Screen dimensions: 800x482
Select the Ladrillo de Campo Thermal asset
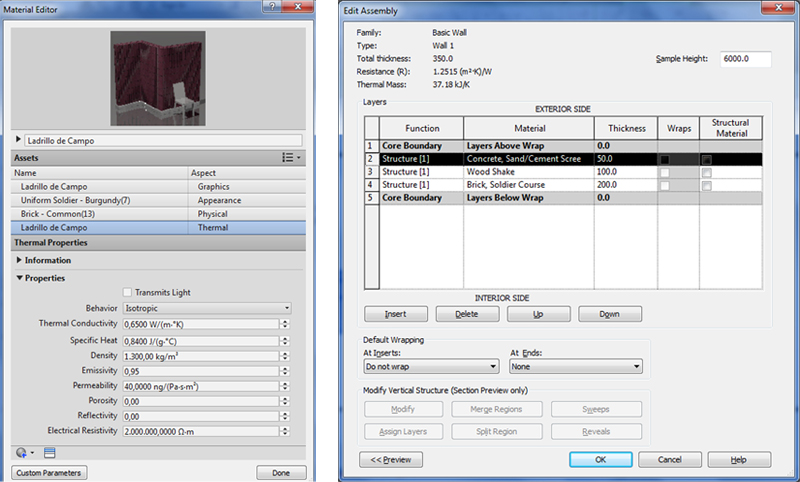158,227
